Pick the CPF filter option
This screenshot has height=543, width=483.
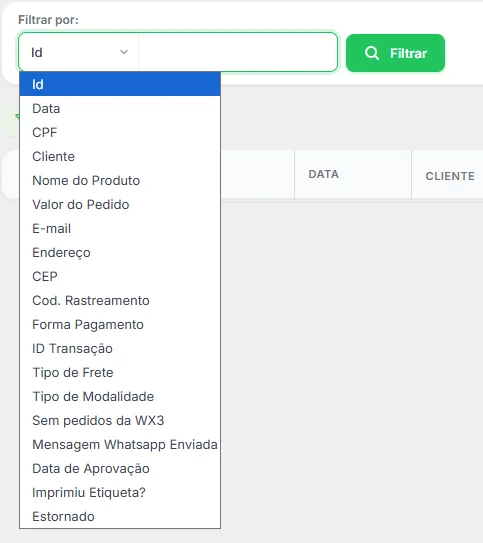[x=120, y=132]
